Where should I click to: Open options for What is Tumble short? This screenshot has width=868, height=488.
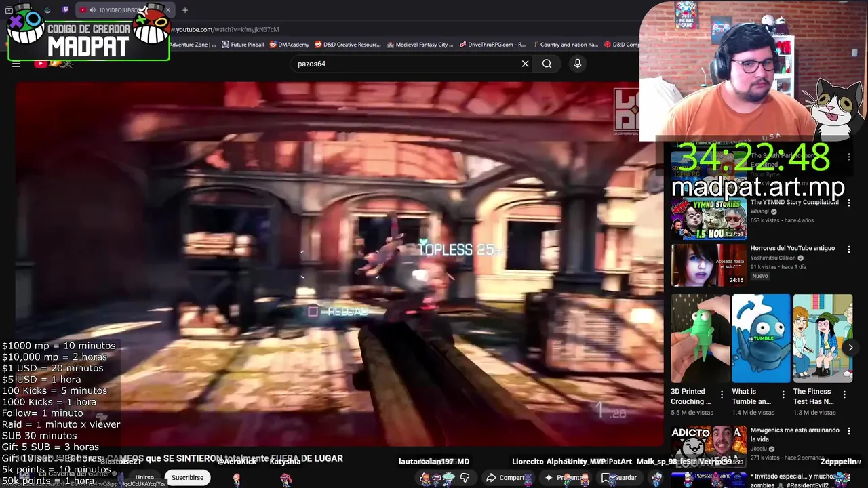click(783, 394)
